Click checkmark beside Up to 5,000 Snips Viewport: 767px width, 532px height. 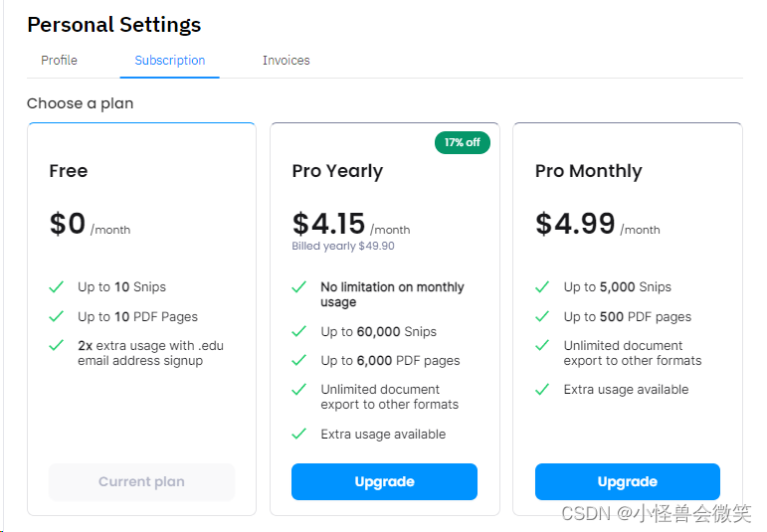click(542, 287)
